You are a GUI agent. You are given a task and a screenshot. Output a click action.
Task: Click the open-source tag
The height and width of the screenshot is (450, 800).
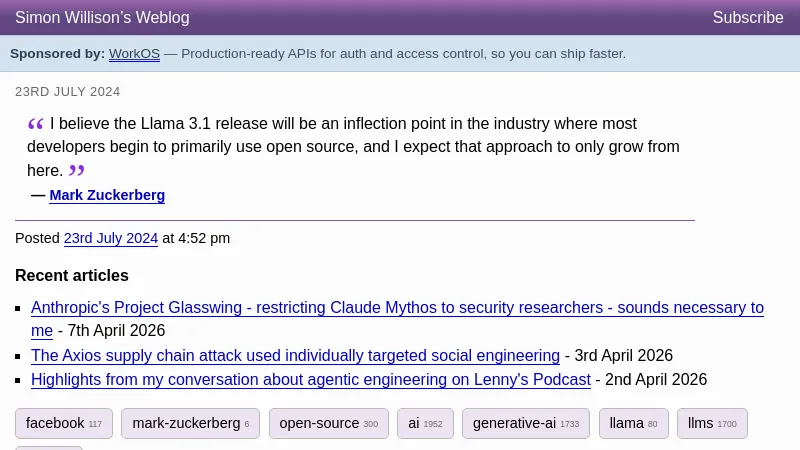point(328,423)
